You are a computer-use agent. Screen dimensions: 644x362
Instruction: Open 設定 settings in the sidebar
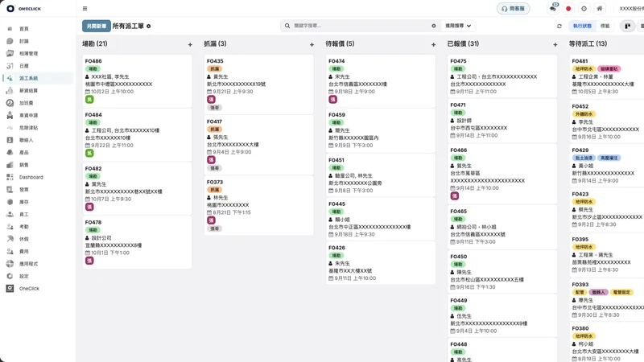[x=24, y=276]
